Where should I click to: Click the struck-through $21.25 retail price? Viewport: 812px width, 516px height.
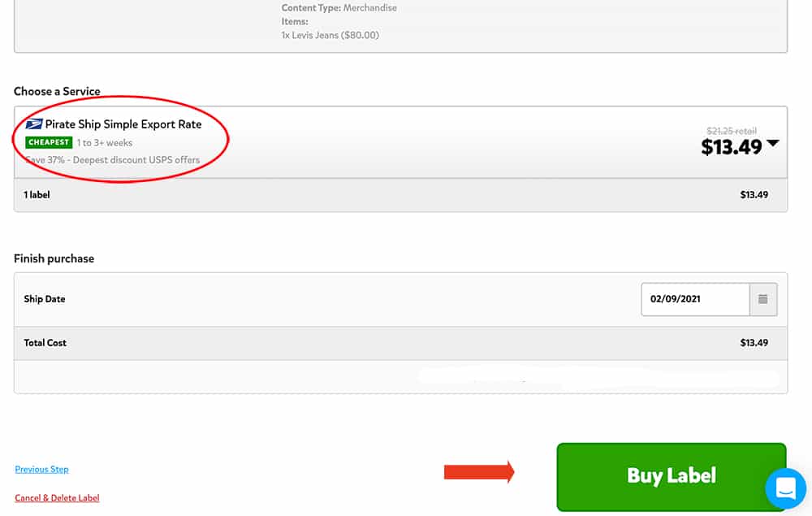coord(732,131)
